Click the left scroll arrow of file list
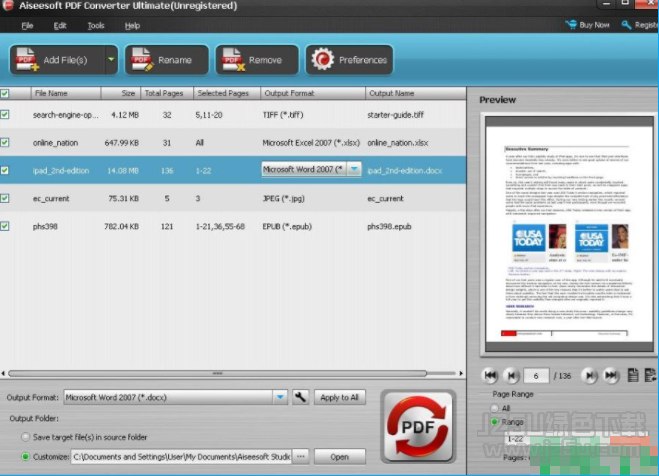This screenshot has width=659, height=476. click(3, 373)
